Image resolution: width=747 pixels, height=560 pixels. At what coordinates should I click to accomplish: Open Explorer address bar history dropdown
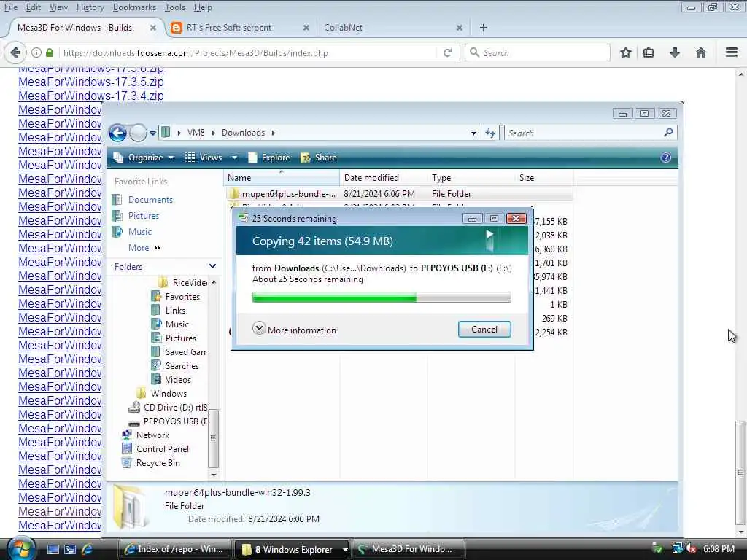(x=473, y=133)
